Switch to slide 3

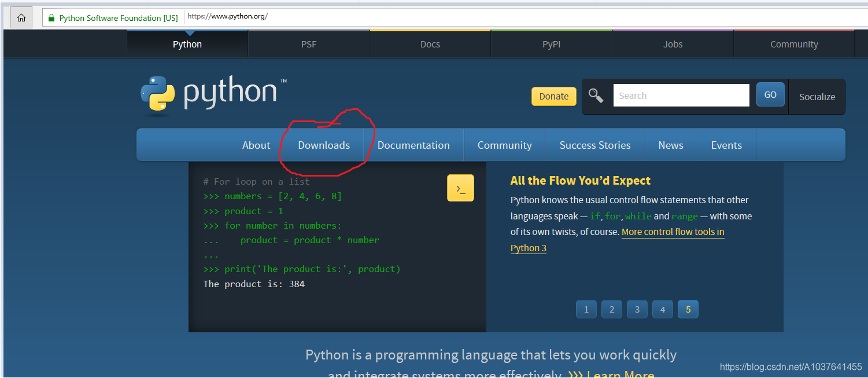click(x=637, y=309)
